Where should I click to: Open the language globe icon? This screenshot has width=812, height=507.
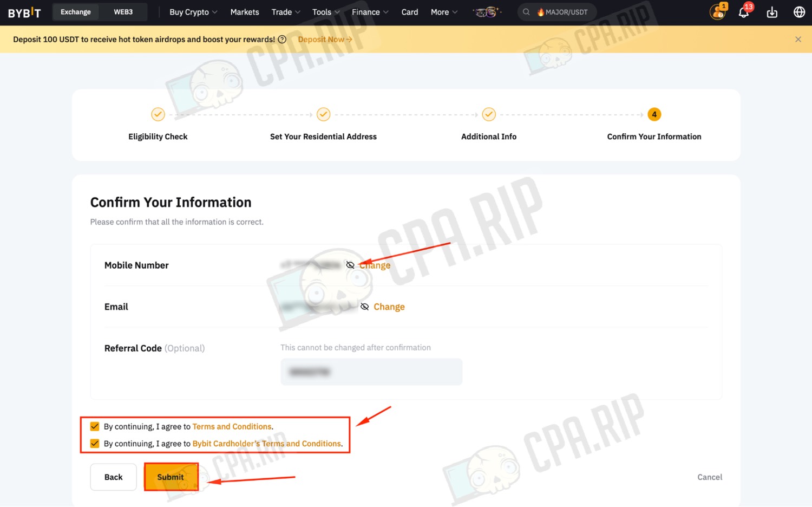[799, 12]
